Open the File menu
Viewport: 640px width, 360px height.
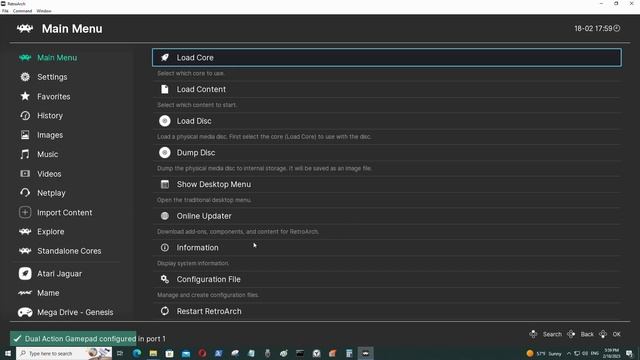[5, 11]
